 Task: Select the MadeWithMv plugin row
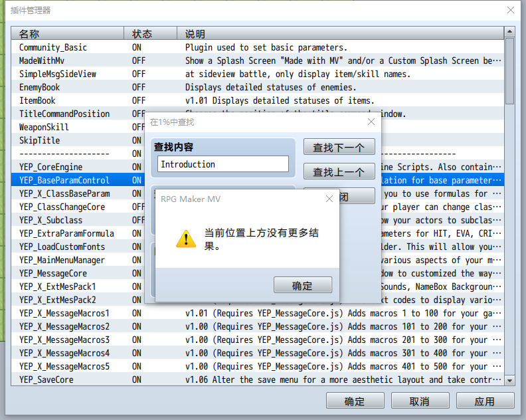pyautogui.click(x=257, y=60)
